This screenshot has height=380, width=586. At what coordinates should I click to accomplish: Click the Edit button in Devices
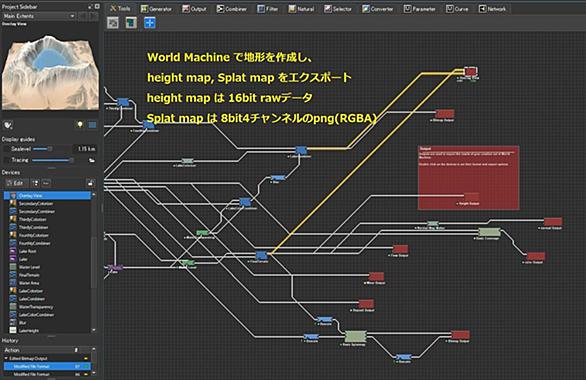point(15,183)
